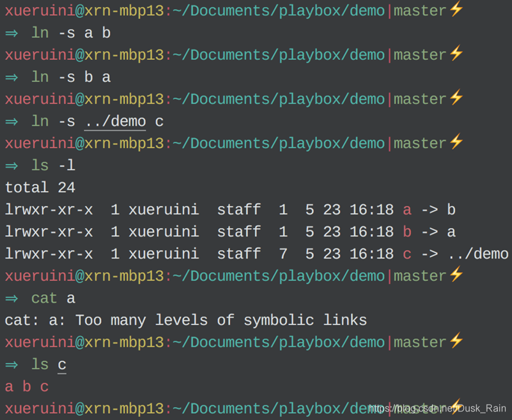Click the lightning bolt after master on second prompt
This screenshot has width=512, height=420.
(x=456, y=54)
